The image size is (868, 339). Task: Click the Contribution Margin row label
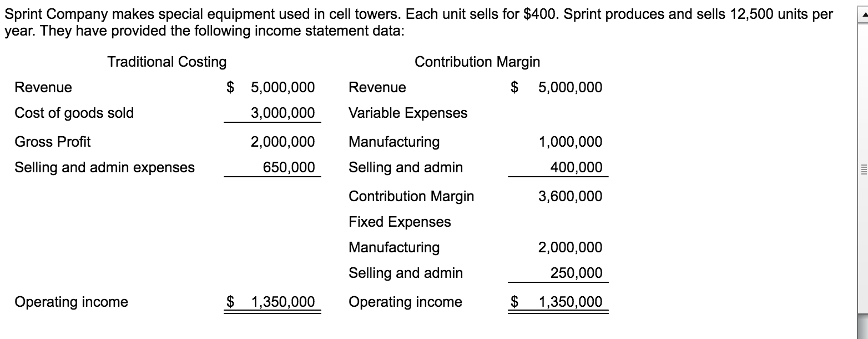[x=411, y=196]
